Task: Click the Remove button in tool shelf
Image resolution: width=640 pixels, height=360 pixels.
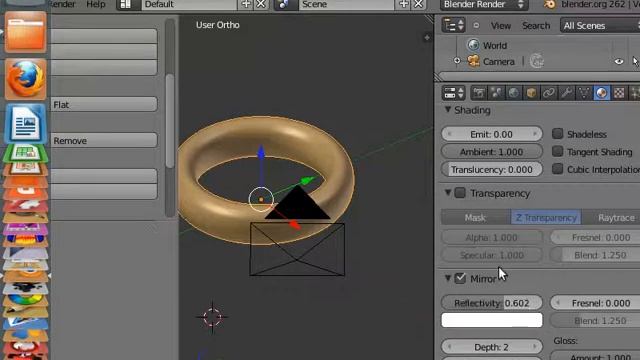Action: tap(104, 140)
